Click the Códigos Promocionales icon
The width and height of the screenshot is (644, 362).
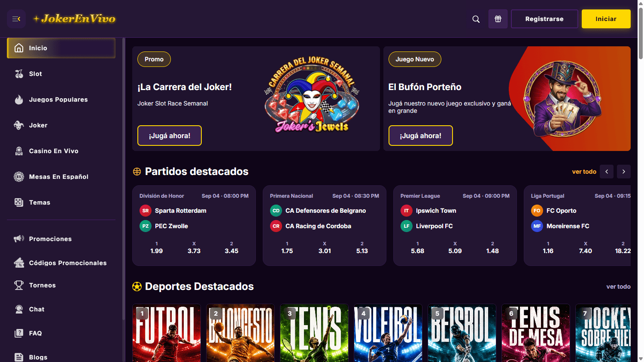pos(19,262)
